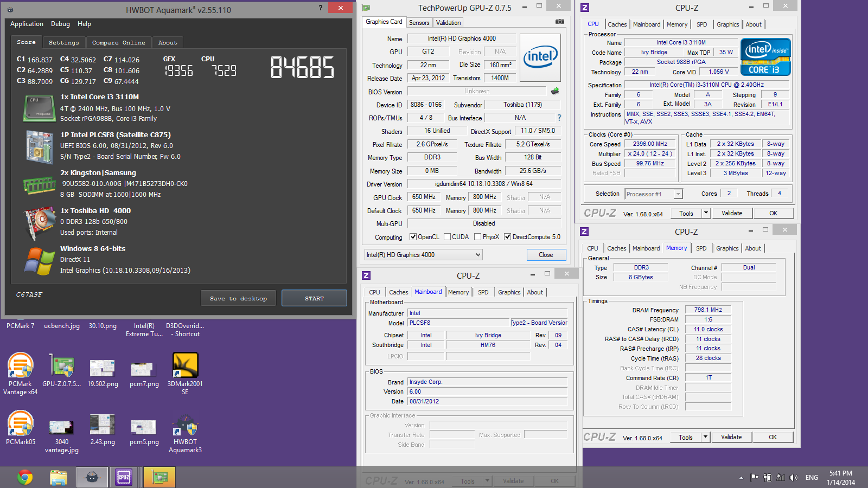The image size is (868, 488).
Task: Show hidden tray icons arrow
Action: (741, 478)
